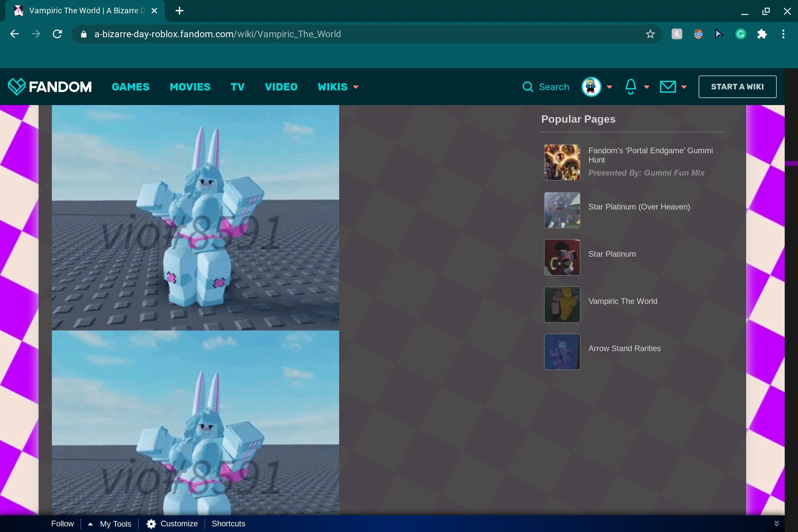Click the 'Popular Pages' heading
Screen dimensions: 798x532
[578, 119]
